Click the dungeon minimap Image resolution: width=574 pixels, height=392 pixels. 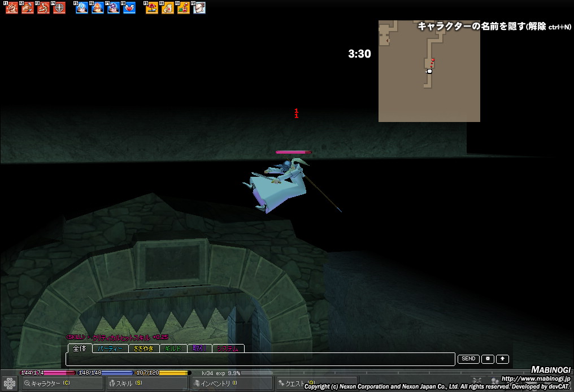429,71
